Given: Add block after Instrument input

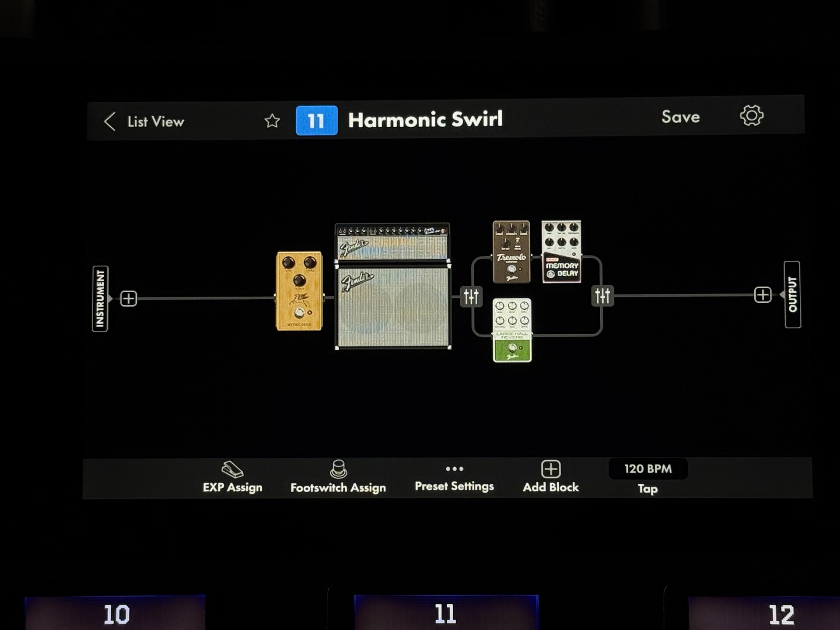Looking at the screenshot, I should pyautogui.click(x=129, y=299).
